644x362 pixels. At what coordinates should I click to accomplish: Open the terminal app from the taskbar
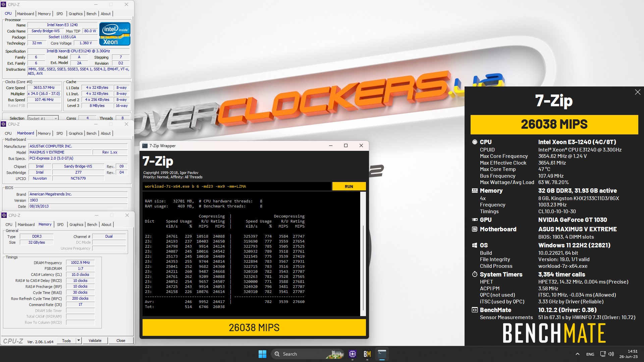[x=382, y=354]
